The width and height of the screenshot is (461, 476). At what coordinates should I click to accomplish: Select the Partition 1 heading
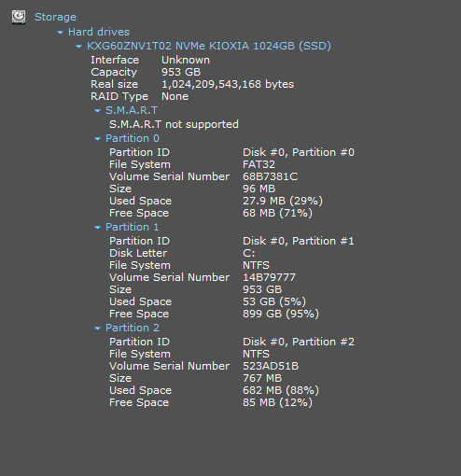tap(133, 227)
